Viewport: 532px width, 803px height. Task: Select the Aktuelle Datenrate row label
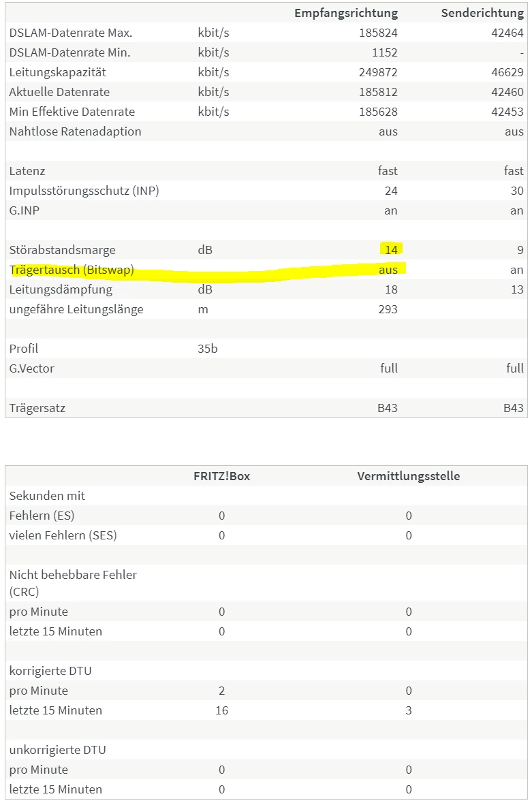[x=59, y=92]
